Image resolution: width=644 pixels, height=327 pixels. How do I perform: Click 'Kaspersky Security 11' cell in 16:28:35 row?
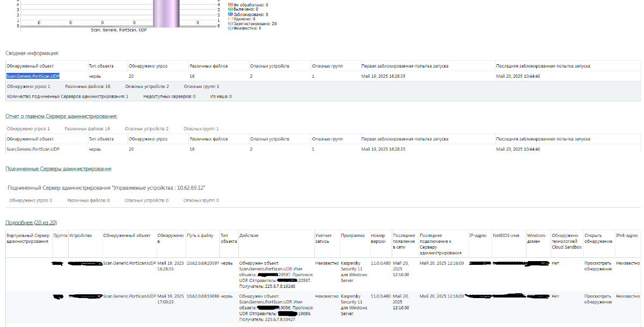tap(354, 272)
